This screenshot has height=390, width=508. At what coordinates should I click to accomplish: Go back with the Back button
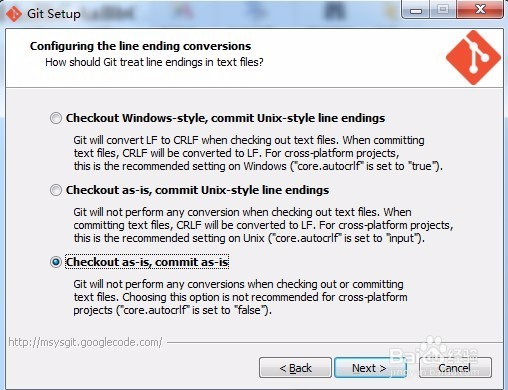coord(295,368)
